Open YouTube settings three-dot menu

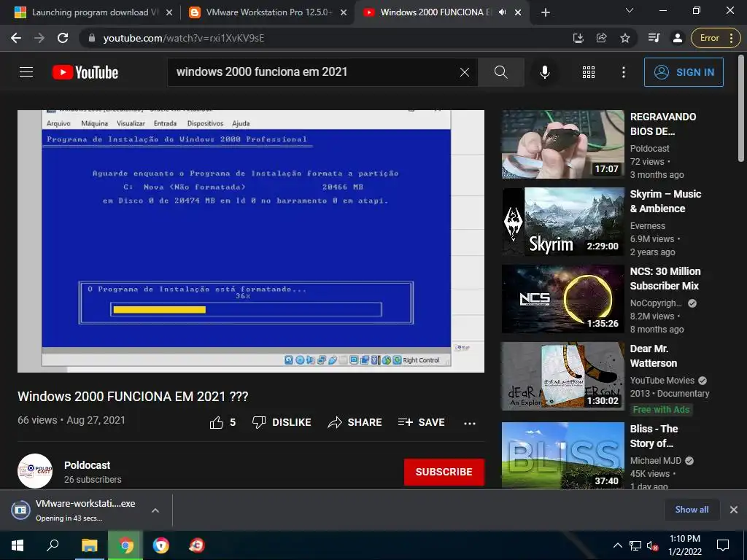(623, 72)
